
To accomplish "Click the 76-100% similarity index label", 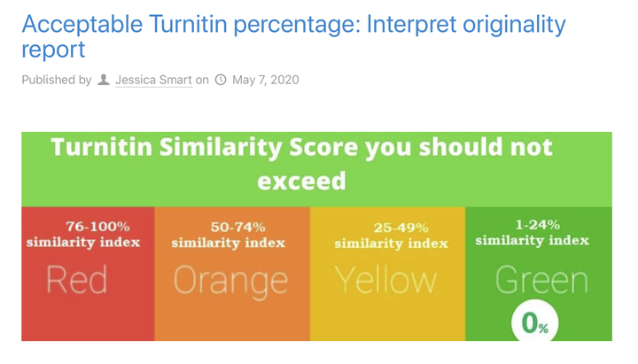I will [83, 235].
